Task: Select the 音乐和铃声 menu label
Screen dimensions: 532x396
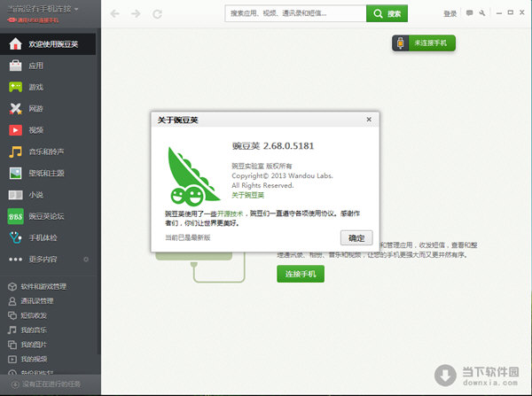Action: click(x=46, y=151)
